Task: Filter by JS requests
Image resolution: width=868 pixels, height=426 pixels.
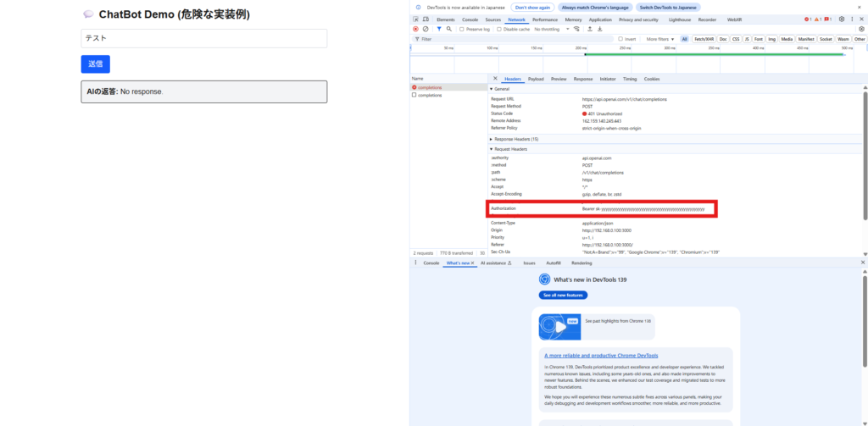Action: [747, 39]
